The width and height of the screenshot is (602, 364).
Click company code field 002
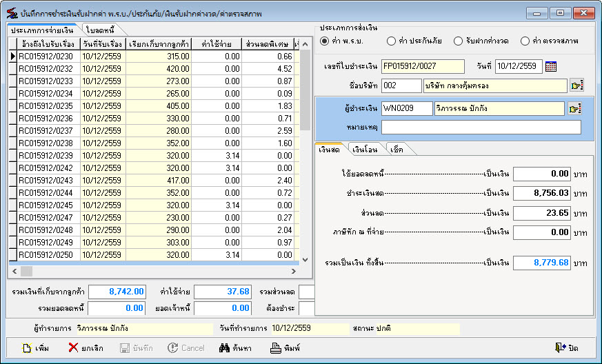point(401,85)
